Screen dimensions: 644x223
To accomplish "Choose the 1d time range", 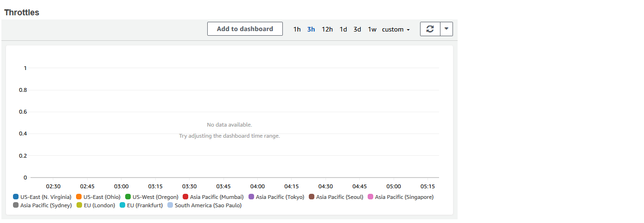I will coord(343,29).
